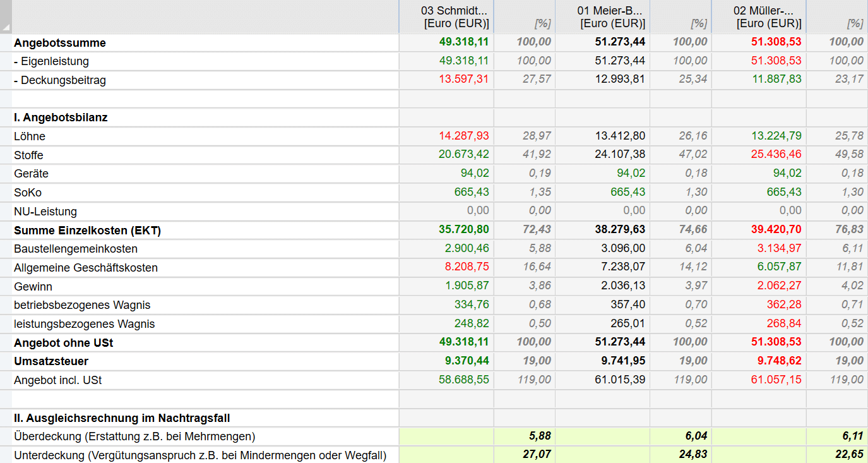This screenshot has height=463, width=868.
Task: Select the I. Angebotsbilanz section heading
Action: [x=61, y=117]
